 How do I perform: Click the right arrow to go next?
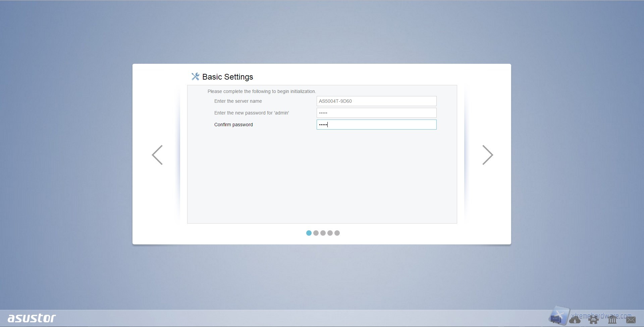[487, 155]
